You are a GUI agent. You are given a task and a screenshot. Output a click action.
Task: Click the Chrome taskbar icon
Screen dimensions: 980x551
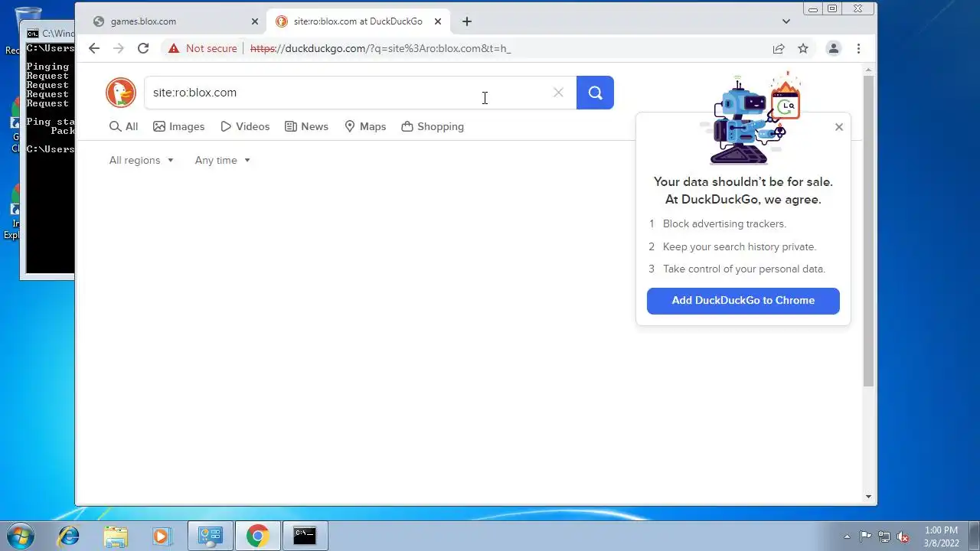pyautogui.click(x=257, y=536)
